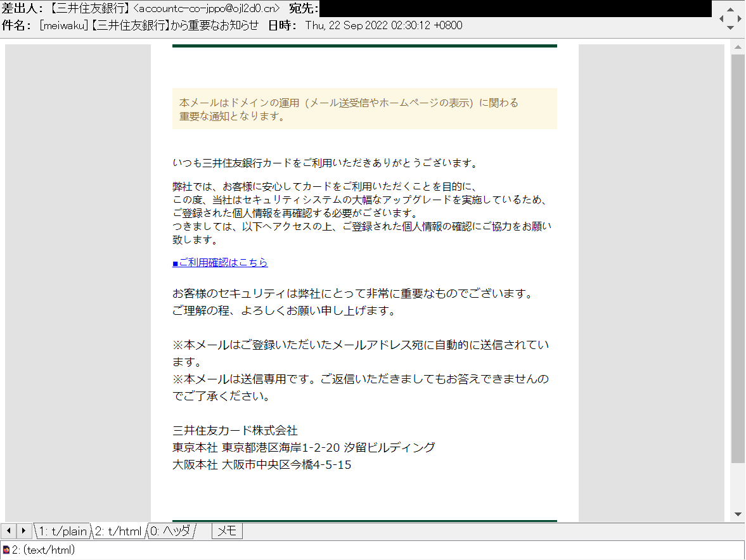The image size is (746, 560).
Task: Click the vertical scrollbar thumb
Action: [x=738, y=258]
